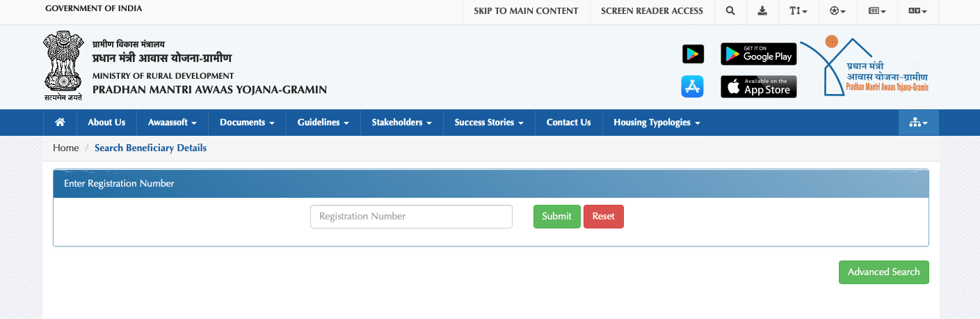Screen dimensions: 980x319
Task: Open the language selection dropdown
Action: pos(917,11)
